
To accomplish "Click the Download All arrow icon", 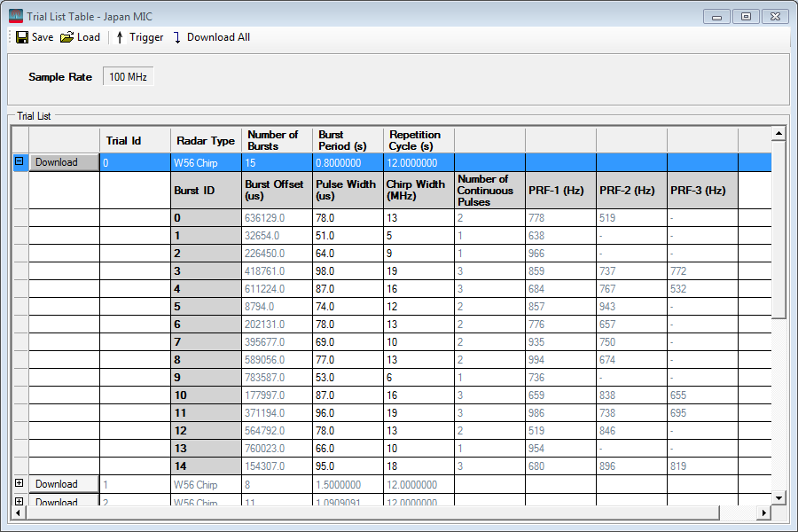I will [x=177, y=37].
